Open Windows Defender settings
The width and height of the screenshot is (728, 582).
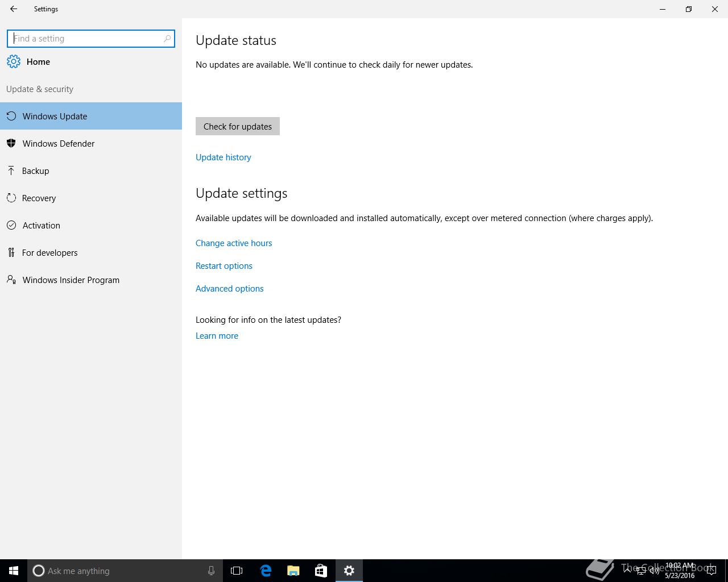[x=91, y=143]
